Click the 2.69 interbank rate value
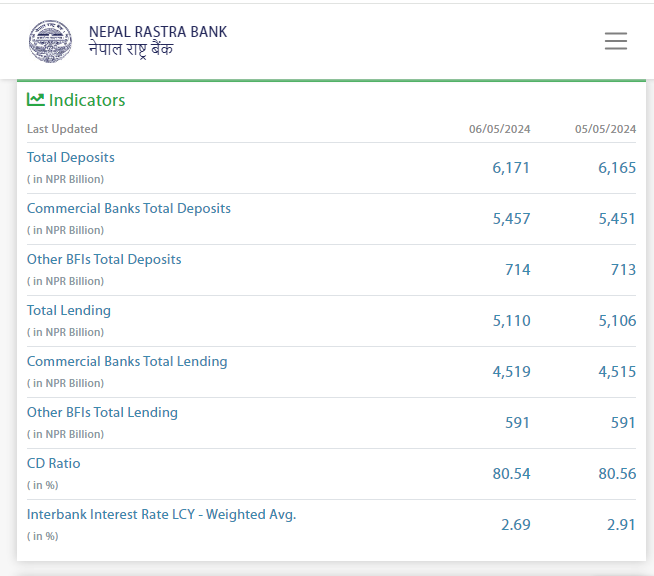Screen dimensions: 654x576 pyautogui.click(x=515, y=525)
